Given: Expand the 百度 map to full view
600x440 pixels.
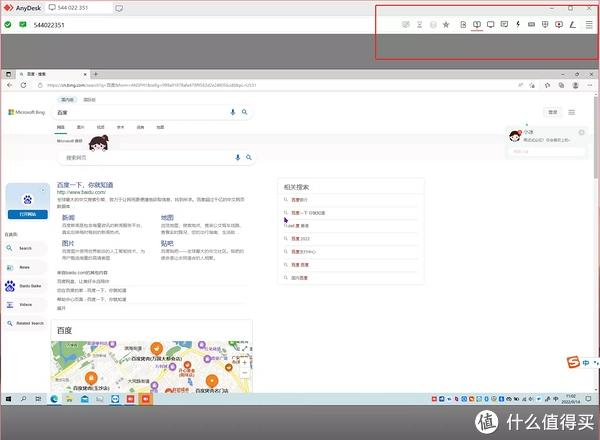Looking at the screenshot, I should (245, 348).
